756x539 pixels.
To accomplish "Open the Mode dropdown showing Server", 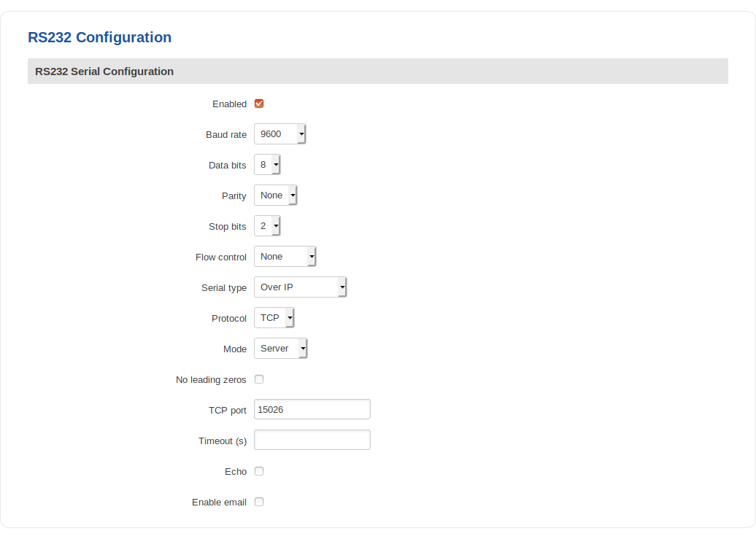I will (280, 349).
